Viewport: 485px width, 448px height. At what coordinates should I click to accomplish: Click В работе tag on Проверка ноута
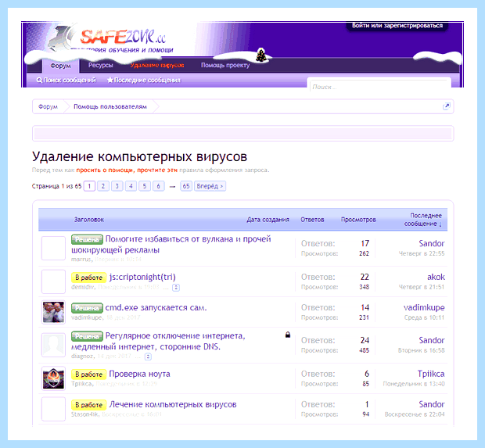[88, 374]
